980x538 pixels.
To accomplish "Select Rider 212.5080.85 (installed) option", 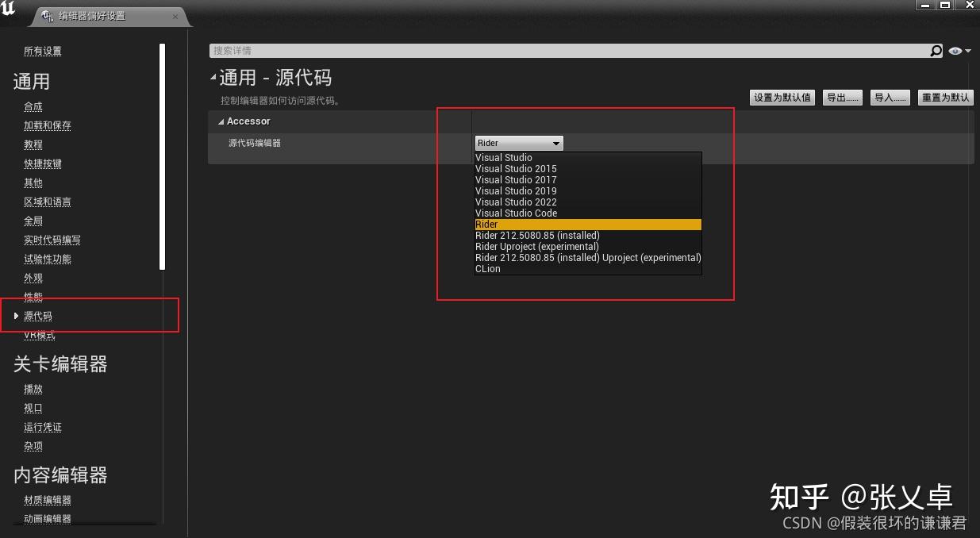I will tap(588, 235).
